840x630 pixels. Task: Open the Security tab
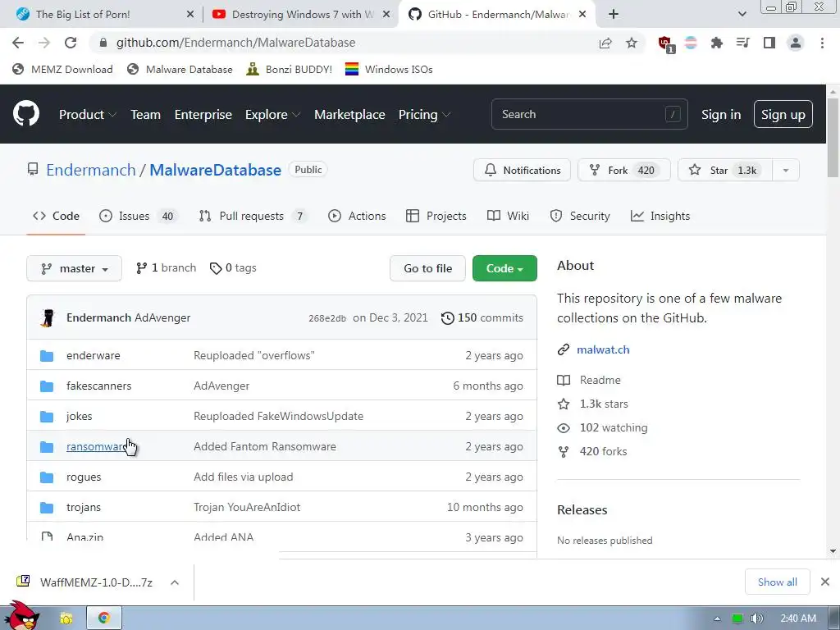coord(580,216)
